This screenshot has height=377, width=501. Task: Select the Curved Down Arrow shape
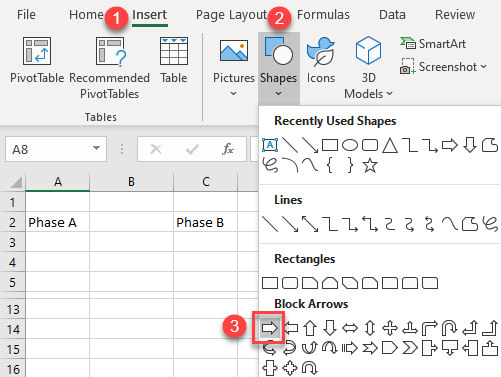[330, 348]
